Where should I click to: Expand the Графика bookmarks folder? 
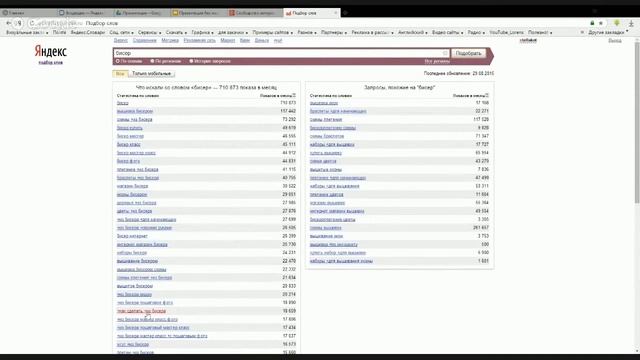pyautogui.click(x=202, y=32)
